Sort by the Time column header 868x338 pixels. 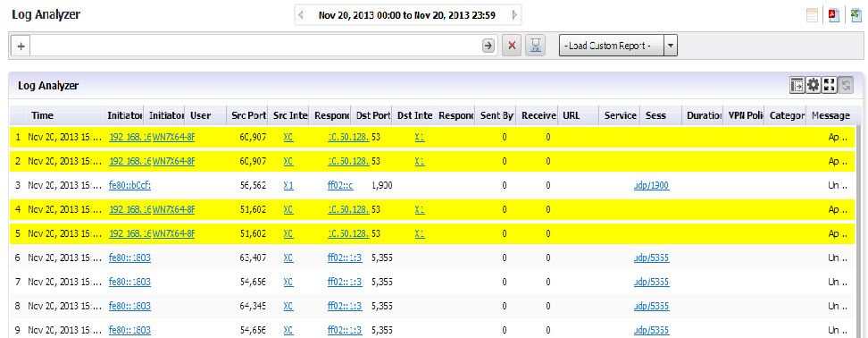[x=43, y=115]
